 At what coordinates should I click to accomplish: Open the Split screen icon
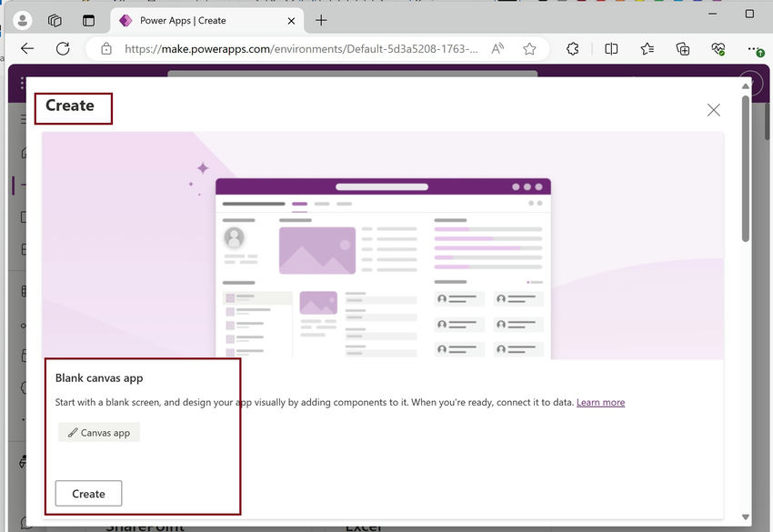[x=611, y=49]
